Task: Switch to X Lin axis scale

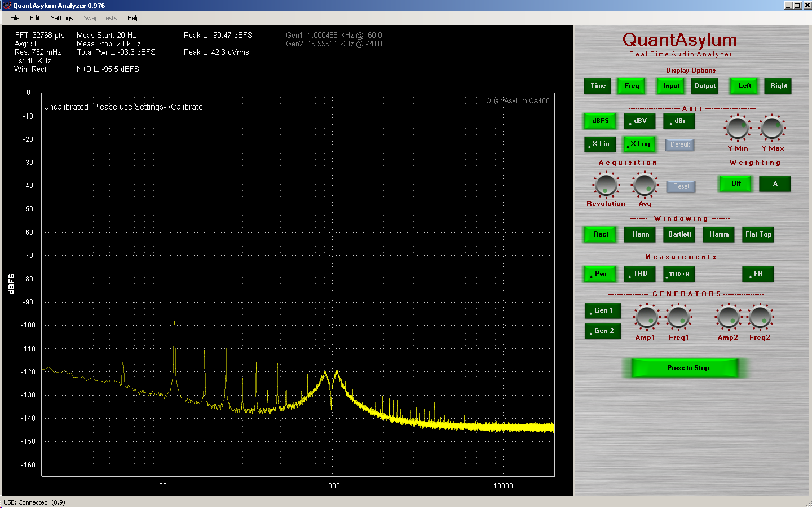Action: (x=600, y=144)
